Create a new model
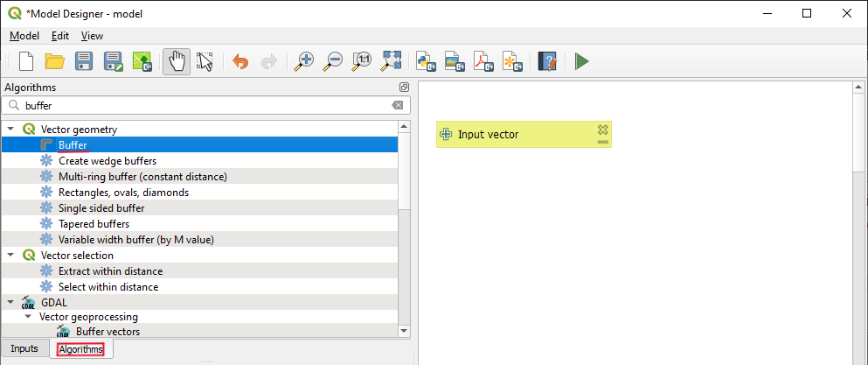The height and width of the screenshot is (365, 868). [x=26, y=61]
